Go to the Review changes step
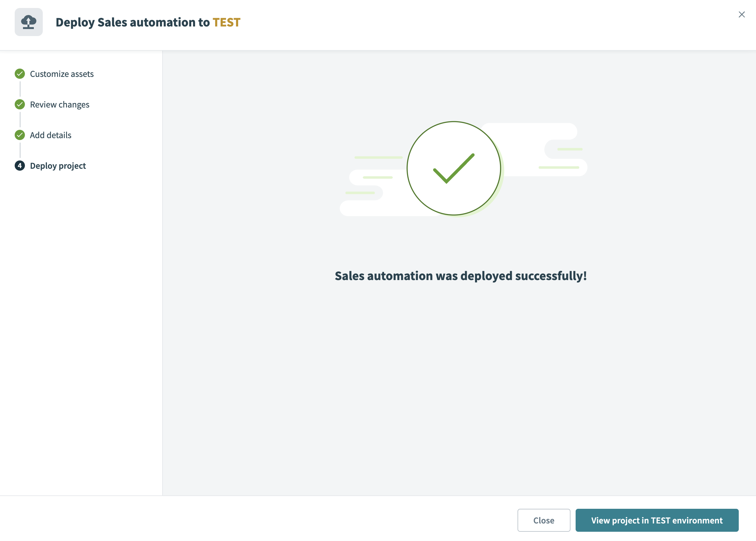The height and width of the screenshot is (541, 756). tap(60, 105)
